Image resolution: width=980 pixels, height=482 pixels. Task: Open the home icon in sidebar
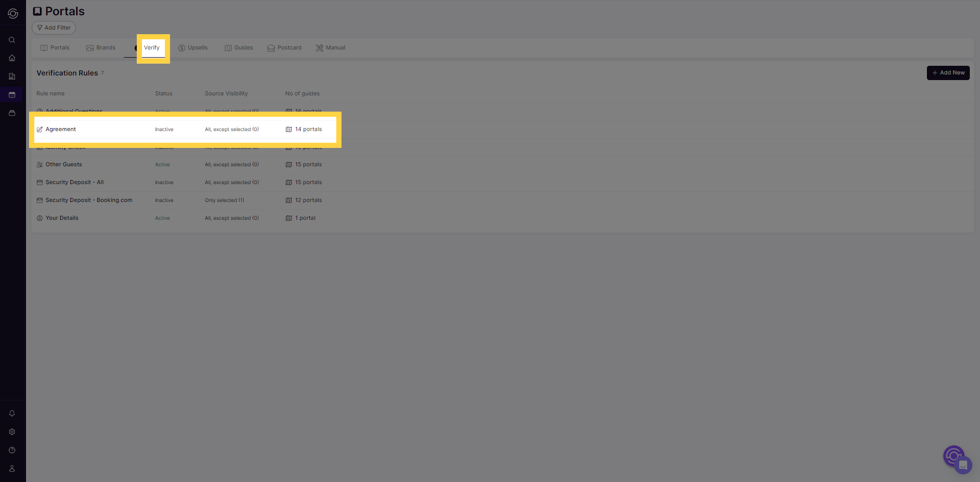click(12, 58)
